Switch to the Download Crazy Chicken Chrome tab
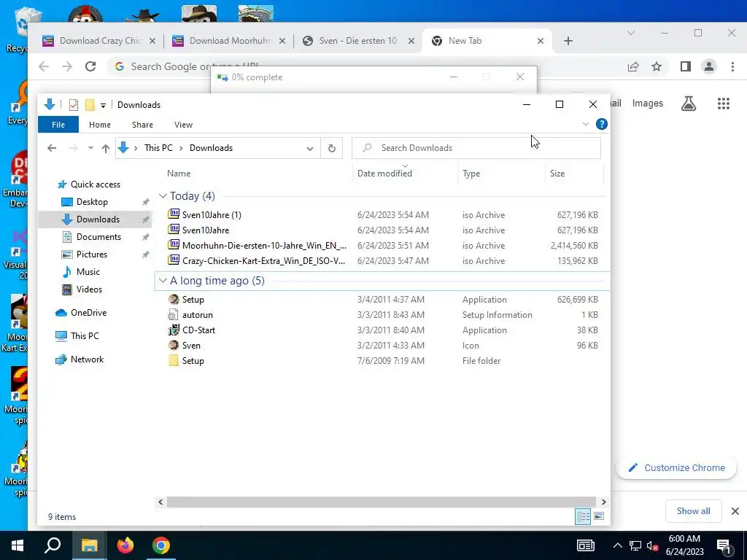The height and width of the screenshot is (560, 747). [99, 41]
